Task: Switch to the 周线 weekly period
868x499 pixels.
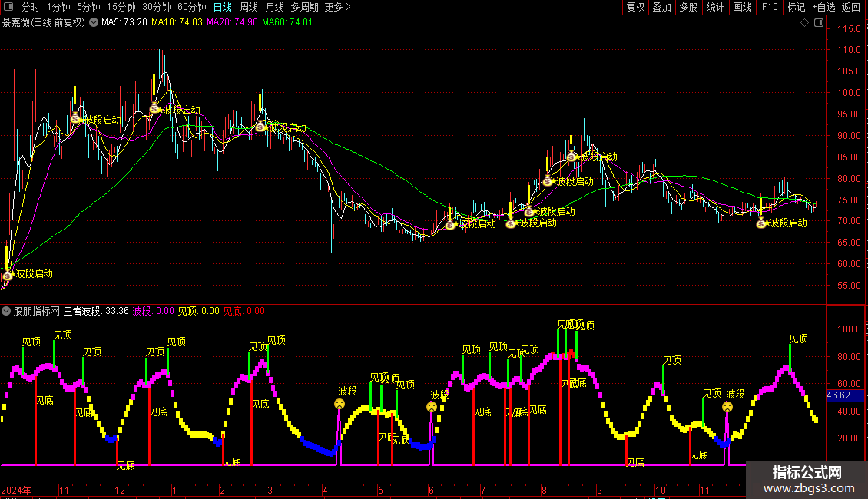Action: 248,7
